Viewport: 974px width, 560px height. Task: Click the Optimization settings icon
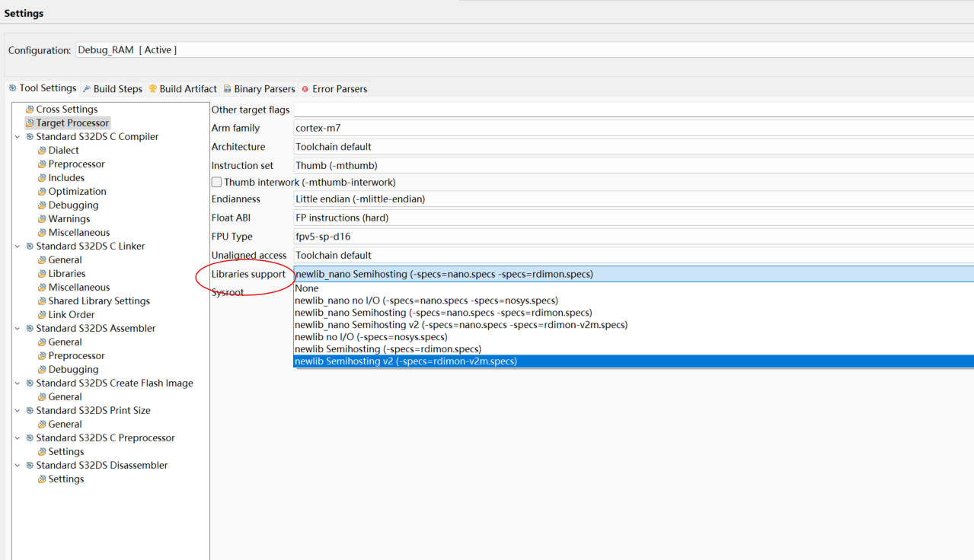click(42, 192)
